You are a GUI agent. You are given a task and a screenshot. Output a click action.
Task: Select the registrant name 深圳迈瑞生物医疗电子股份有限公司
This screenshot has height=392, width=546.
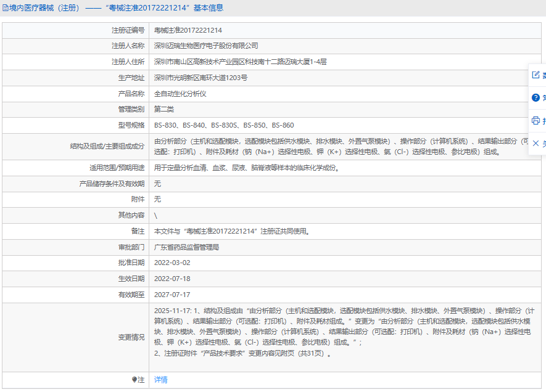pyautogui.click(x=206, y=46)
